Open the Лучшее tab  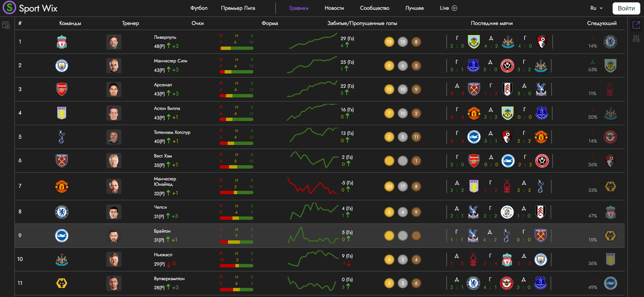[x=414, y=8]
